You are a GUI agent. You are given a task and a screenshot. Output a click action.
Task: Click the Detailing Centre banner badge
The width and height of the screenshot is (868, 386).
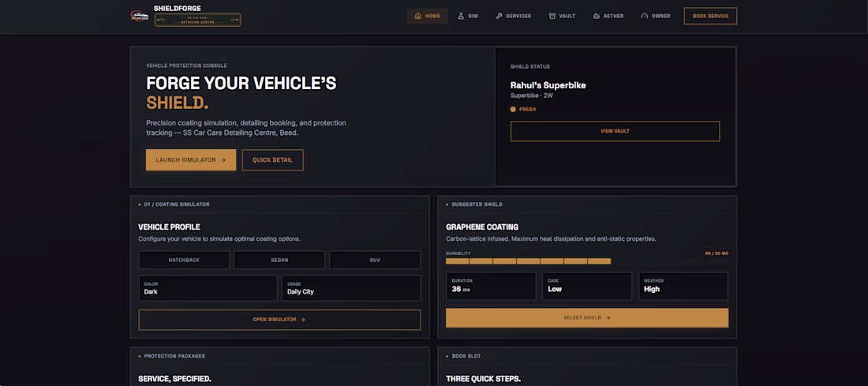tap(197, 20)
